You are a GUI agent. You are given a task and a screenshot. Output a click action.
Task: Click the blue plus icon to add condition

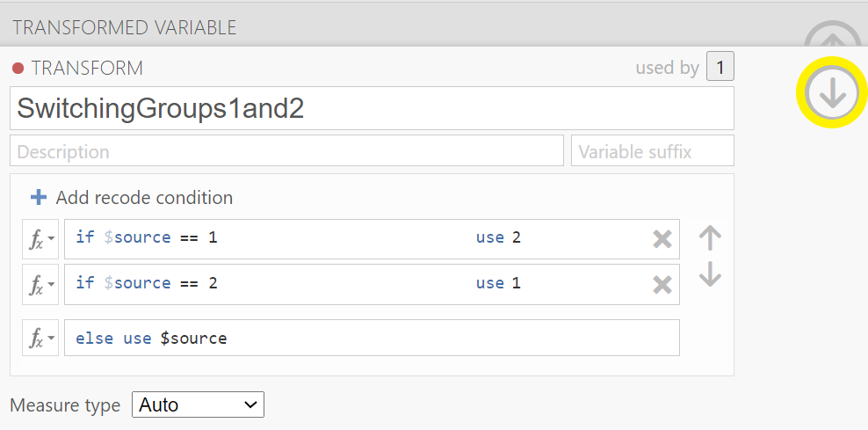(x=38, y=197)
